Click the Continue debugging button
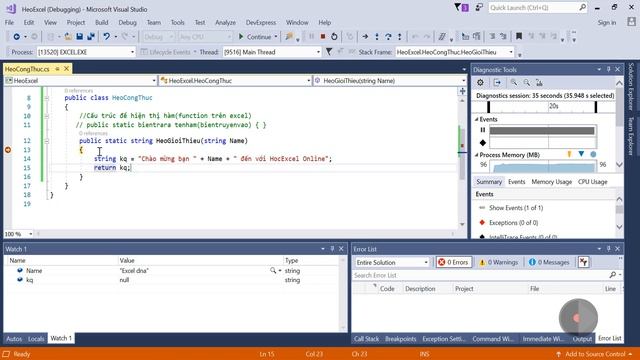 pyautogui.click(x=255, y=37)
